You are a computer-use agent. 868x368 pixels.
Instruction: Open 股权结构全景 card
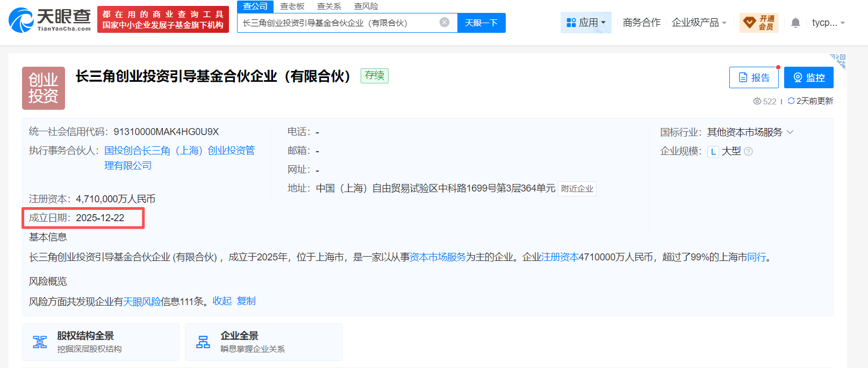click(x=101, y=342)
